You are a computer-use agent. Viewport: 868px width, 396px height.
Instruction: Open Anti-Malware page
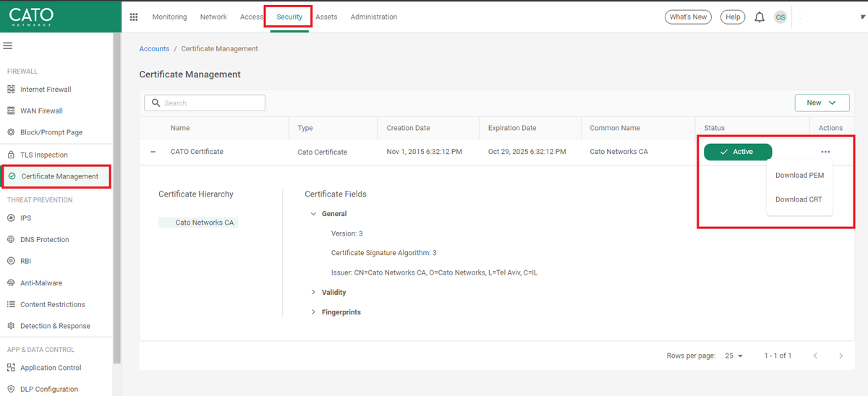tap(41, 283)
